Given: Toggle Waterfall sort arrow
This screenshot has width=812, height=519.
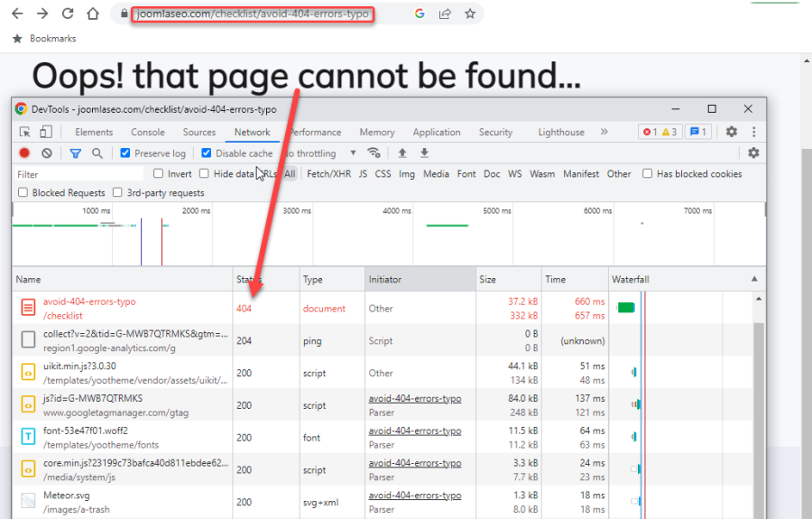Looking at the screenshot, I should (754, 279).
